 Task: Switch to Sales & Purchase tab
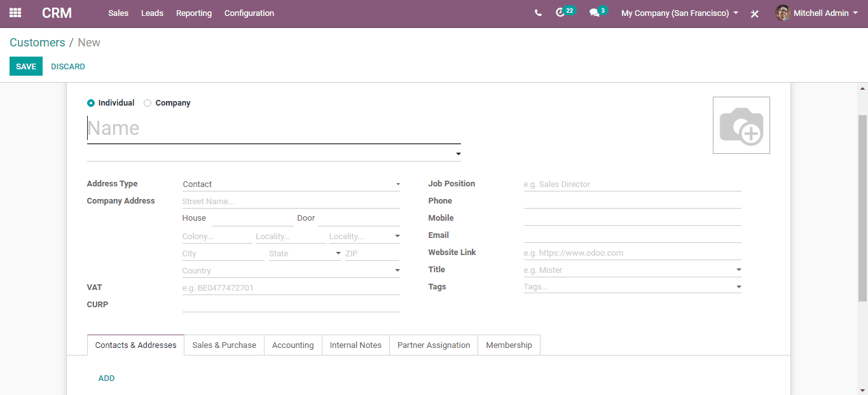pos(224,345)
